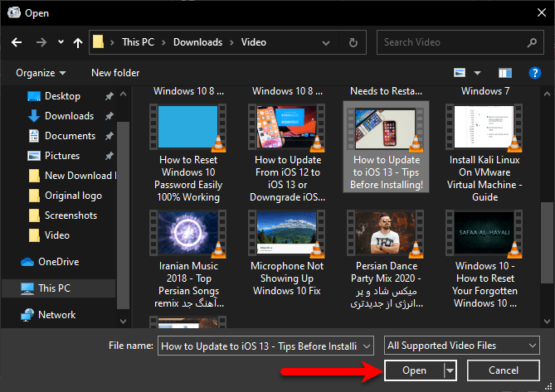Open All Supported Video Files type dropdown
Viewport: 555px width, 392px height.
pos(462,346)
